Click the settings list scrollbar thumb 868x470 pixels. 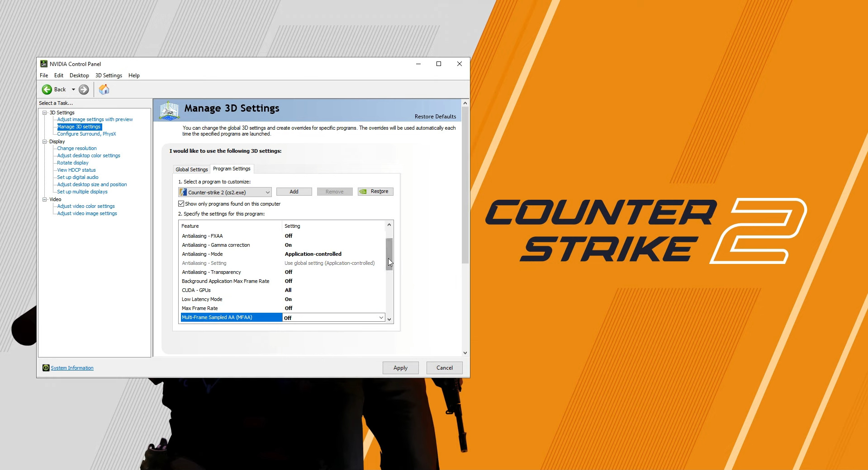tap(389, 253)
